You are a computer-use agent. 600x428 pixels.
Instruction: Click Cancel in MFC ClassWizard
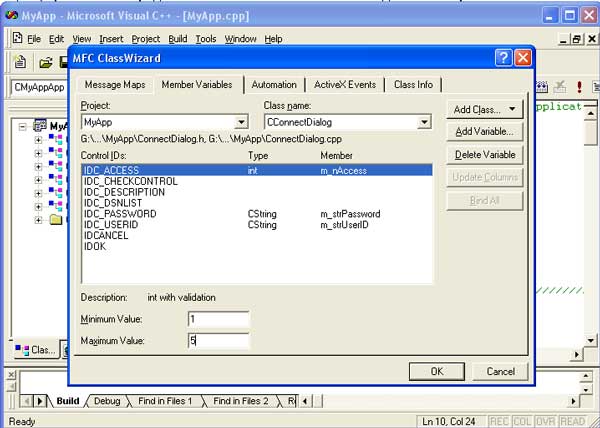(x=500, y=371)
